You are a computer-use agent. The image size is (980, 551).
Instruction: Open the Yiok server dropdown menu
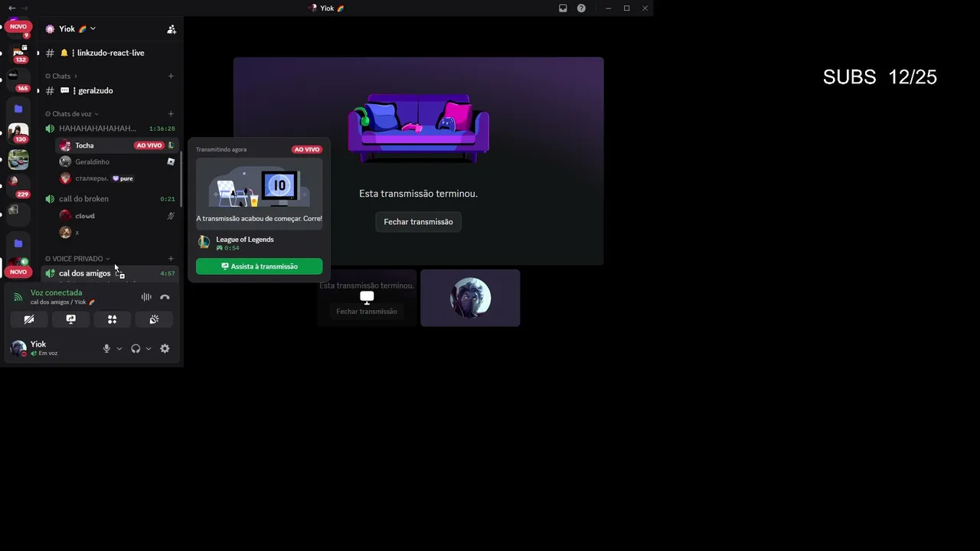point(93,29)
